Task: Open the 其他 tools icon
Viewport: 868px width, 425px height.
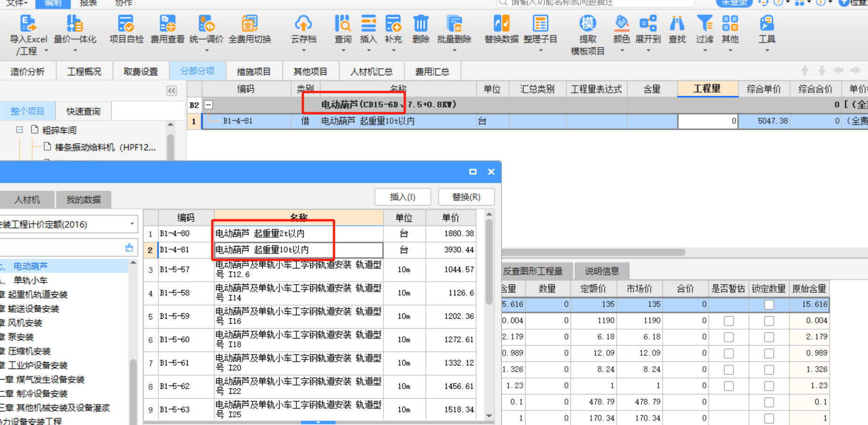Action: pyautogui.click(x=730, y=23)
